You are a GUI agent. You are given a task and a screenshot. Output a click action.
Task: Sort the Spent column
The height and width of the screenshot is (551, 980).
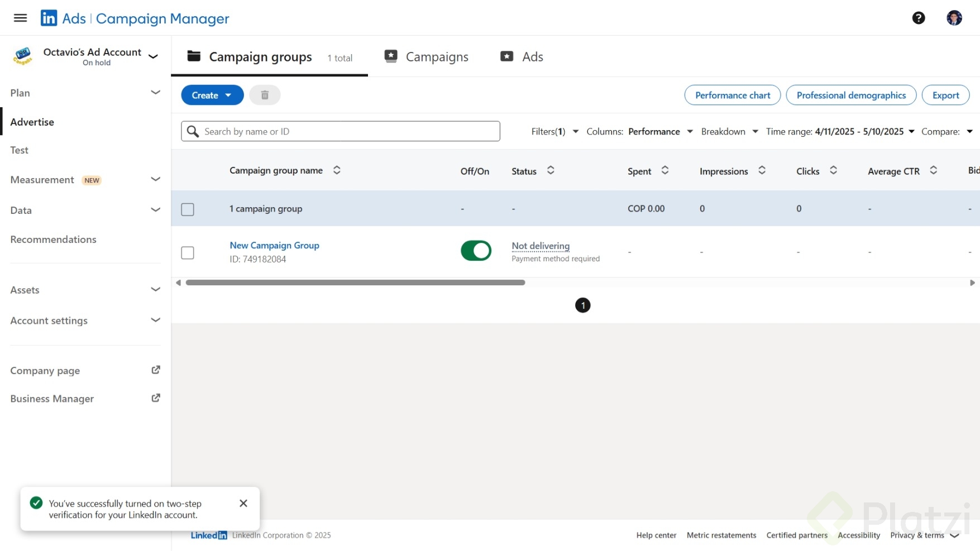tap(665, 170)
